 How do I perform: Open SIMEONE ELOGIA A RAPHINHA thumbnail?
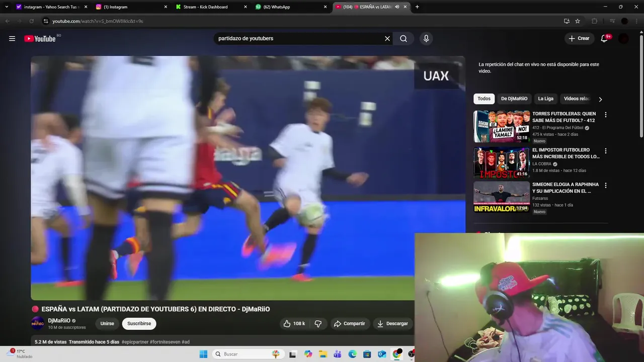pos(502,197)
